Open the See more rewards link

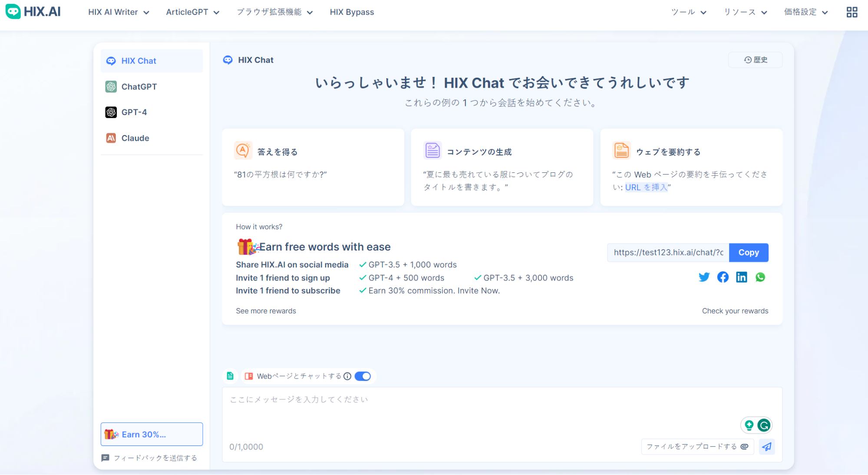[266, 311]
